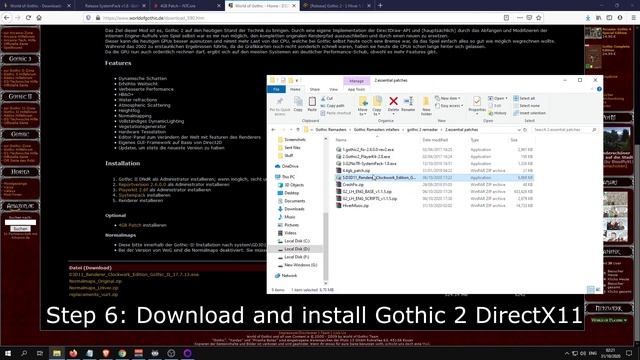The image size is (640, 360).
Task: Click the Windows Start button
Action: click(x=8, y=353)
